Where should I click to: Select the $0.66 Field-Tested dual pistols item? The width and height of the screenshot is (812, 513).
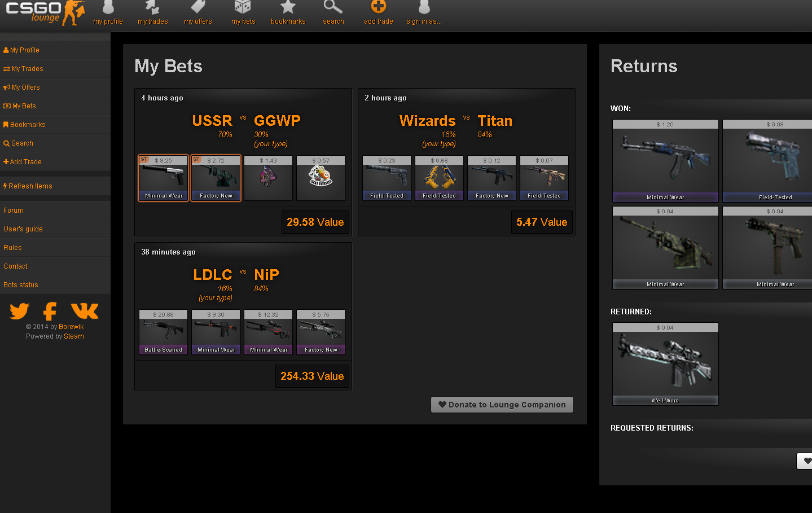coord(440,178)
